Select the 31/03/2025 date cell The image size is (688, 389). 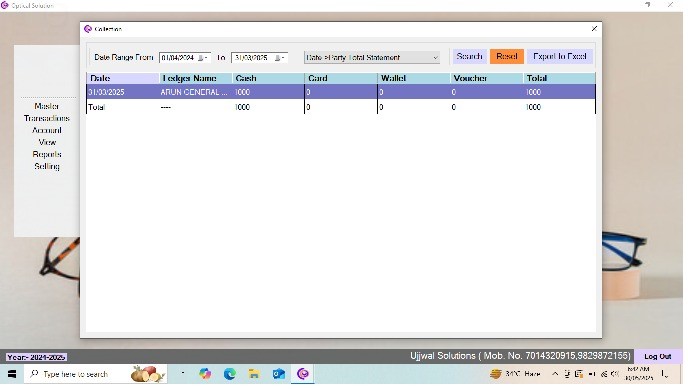pos(122,92)
